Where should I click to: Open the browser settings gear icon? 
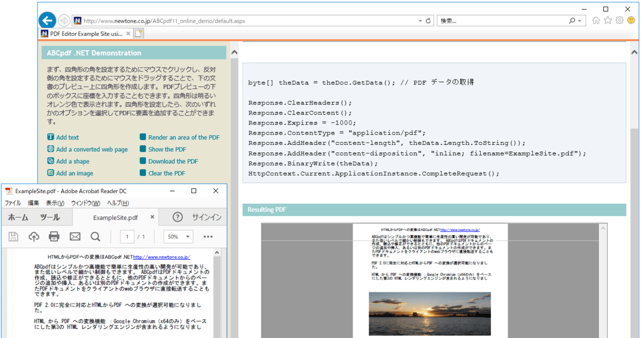coord(619,20)
